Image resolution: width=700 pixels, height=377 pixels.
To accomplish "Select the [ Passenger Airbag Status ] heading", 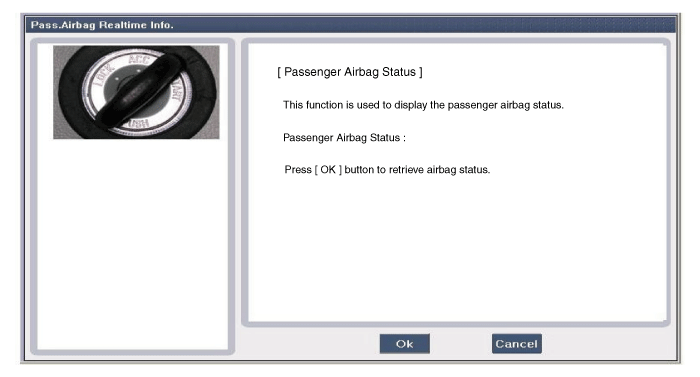I will (x=350, y=72).
